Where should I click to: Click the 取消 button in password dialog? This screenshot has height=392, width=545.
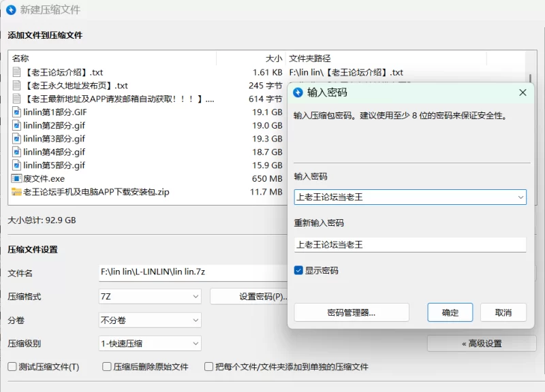[503, 312]
